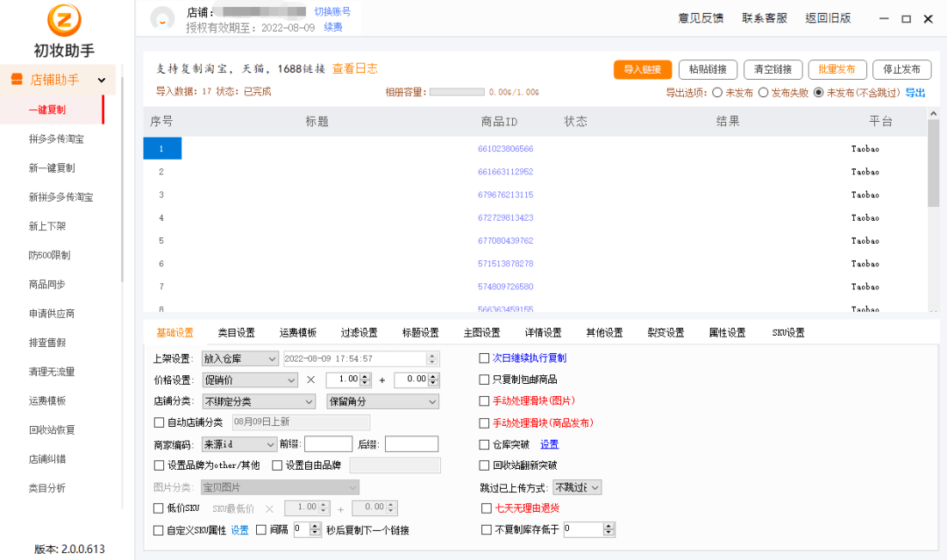Enable the 自定义SKU属性 checkbox
947x560 pixels.
click(158, 530)
